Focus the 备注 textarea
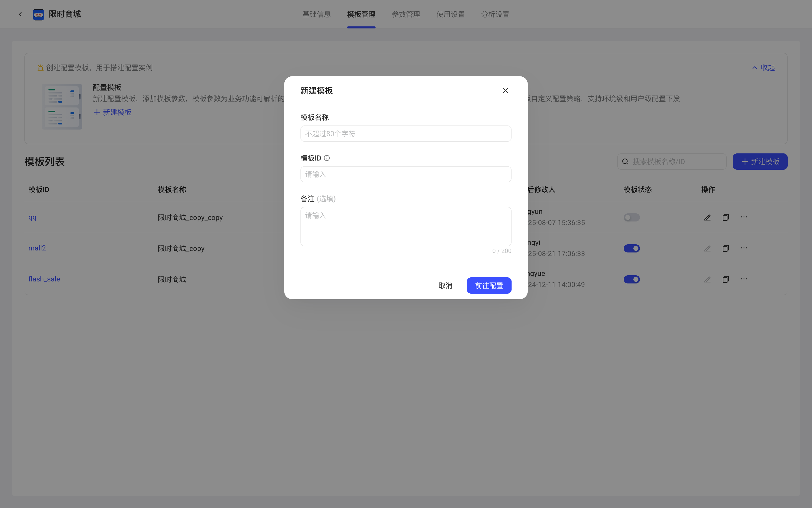 406,227
